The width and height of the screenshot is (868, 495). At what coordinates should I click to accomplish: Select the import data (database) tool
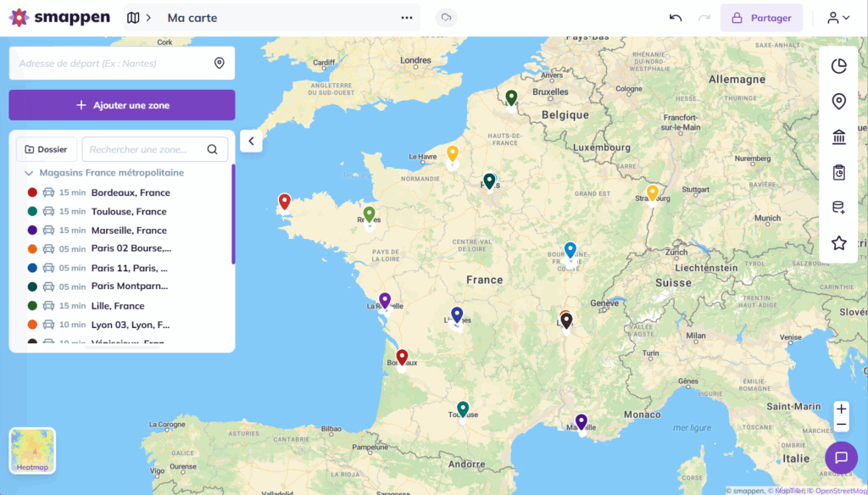click(838, 207)
